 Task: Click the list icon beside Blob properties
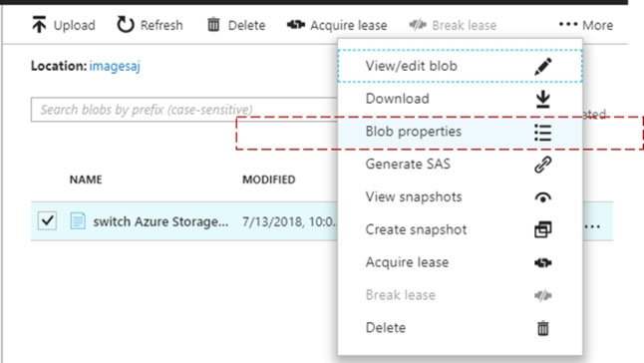coord(542,133)
